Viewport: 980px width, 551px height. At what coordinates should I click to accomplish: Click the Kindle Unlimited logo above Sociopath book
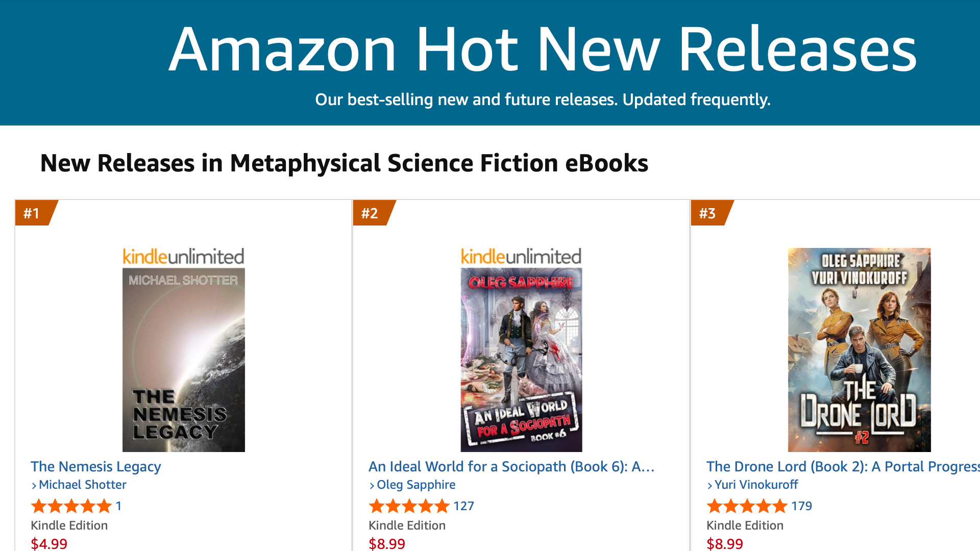click(x=521, y=257)
